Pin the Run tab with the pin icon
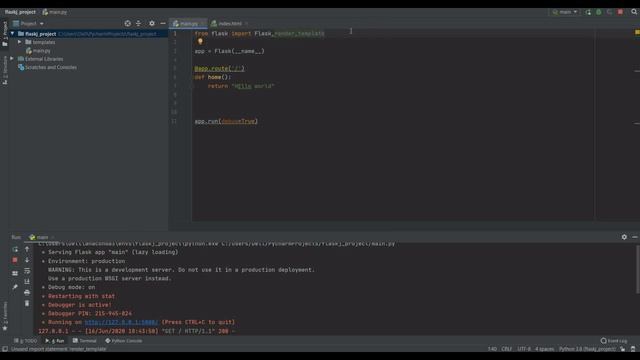The image size is (640, 360). tap(15, 287)
